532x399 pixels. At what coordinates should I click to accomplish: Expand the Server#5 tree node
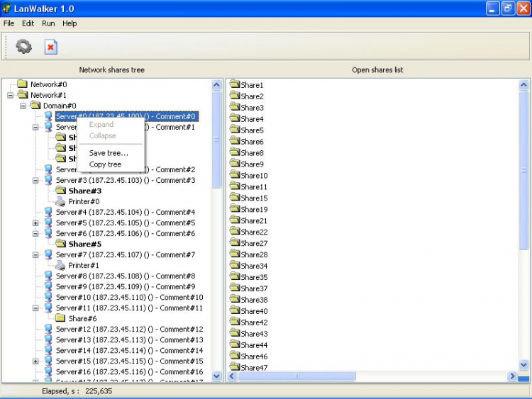[x=35, y=223]
